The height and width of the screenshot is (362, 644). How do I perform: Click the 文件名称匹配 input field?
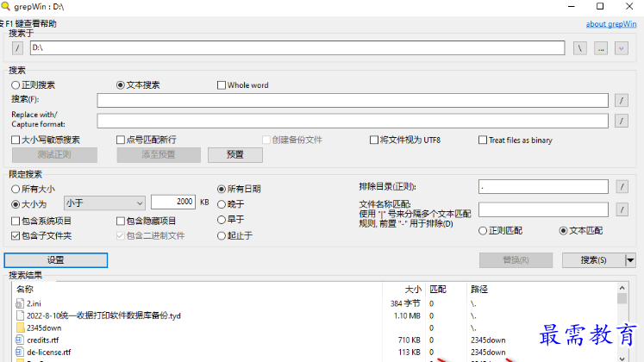[543, 209]
